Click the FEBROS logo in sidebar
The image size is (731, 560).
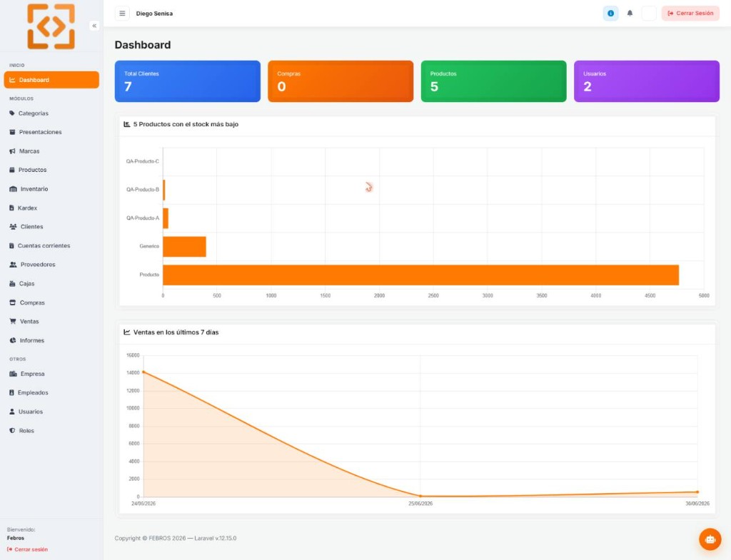click(51, 26)
